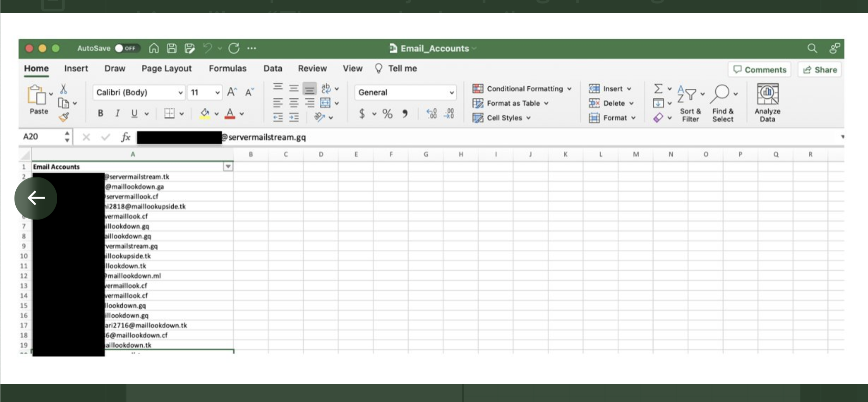Click the Save icon in title bar
This screenshot has width=868, height=402.
coord(172,48)
